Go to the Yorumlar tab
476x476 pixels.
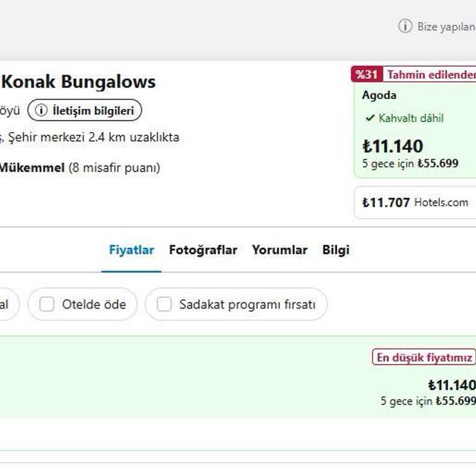[279, 250]
